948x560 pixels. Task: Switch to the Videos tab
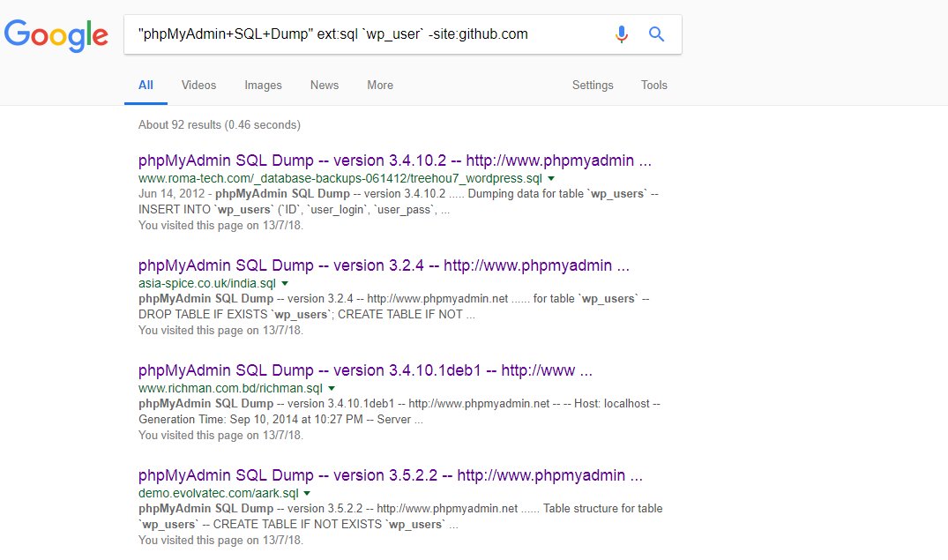199,86
